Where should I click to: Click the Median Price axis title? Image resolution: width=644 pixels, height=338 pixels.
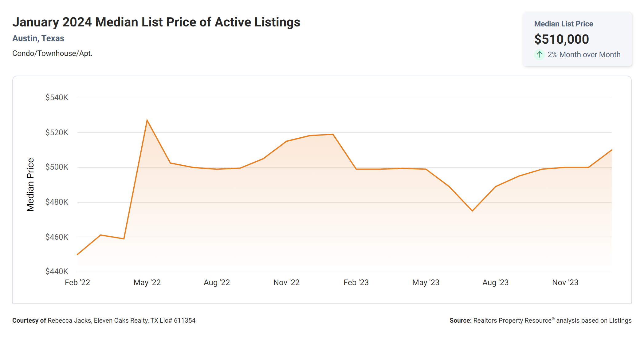[30, 185]
